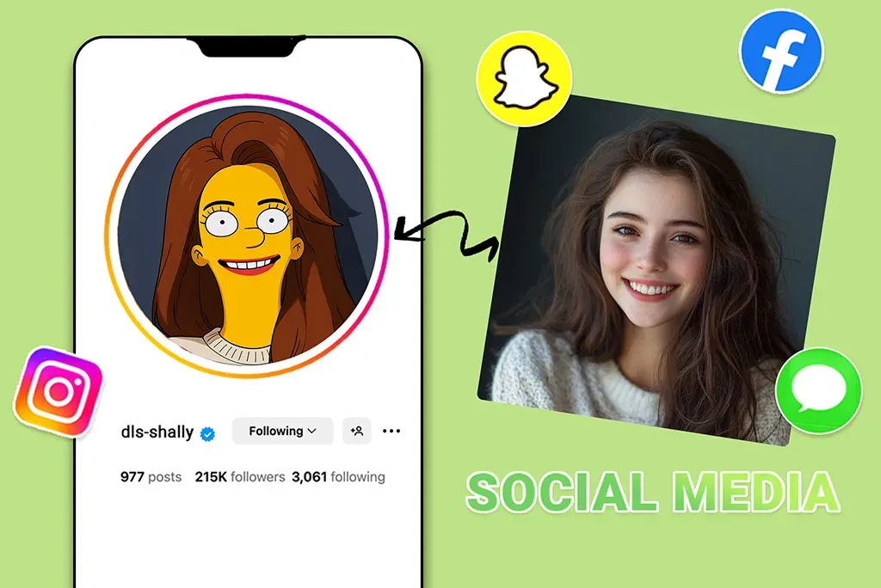
Task: Click the 977 posts count
Action: [151, 477]
